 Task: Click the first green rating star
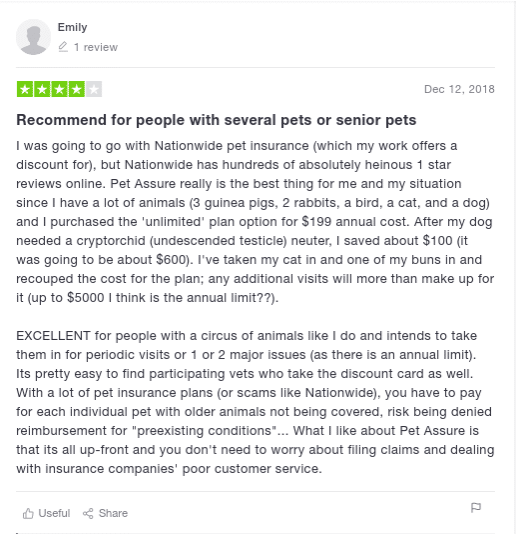(x=25, y=89)
